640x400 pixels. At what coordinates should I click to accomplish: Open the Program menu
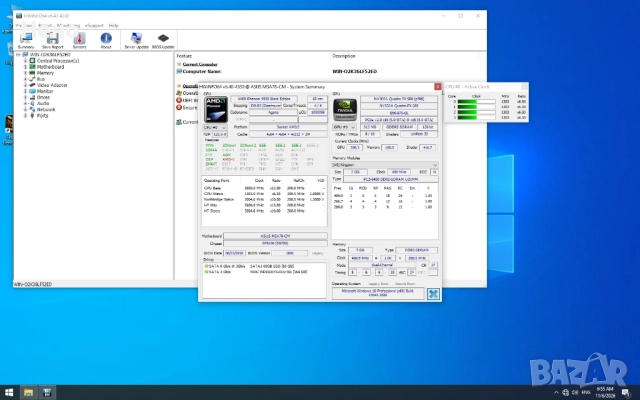(x=24, y=25)
